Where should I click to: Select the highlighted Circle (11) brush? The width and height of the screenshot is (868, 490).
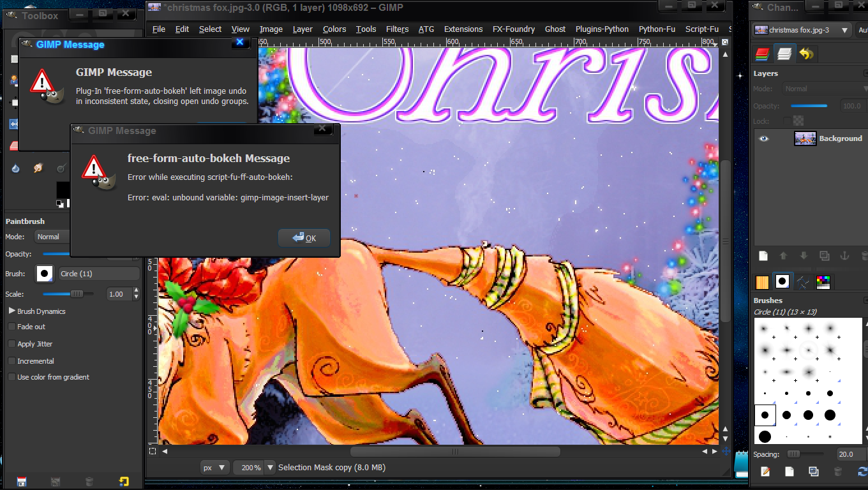[x=765, y=415]
